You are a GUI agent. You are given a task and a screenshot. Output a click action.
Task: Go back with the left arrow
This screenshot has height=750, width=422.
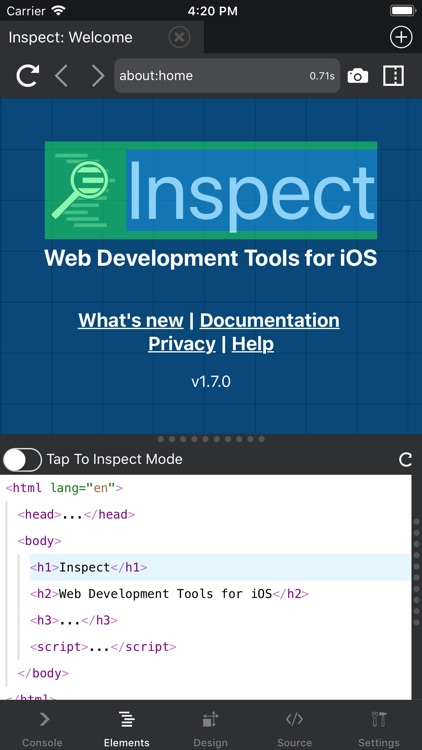tap(61, 76)
